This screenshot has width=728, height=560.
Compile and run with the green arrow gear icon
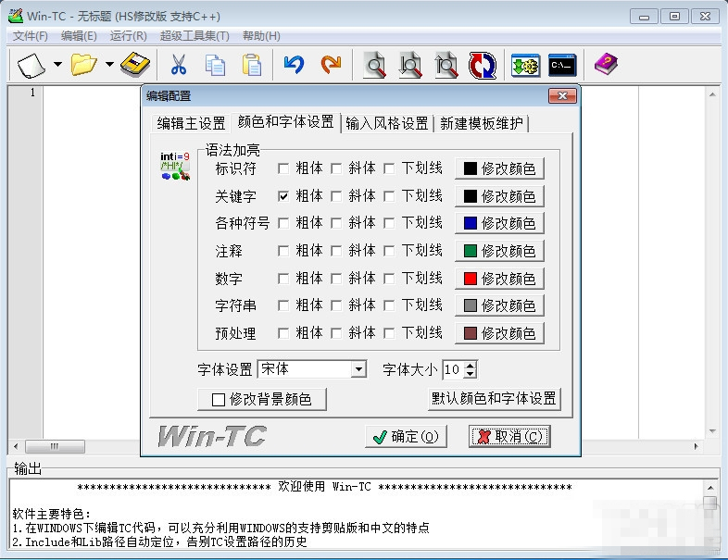point(525,65)
